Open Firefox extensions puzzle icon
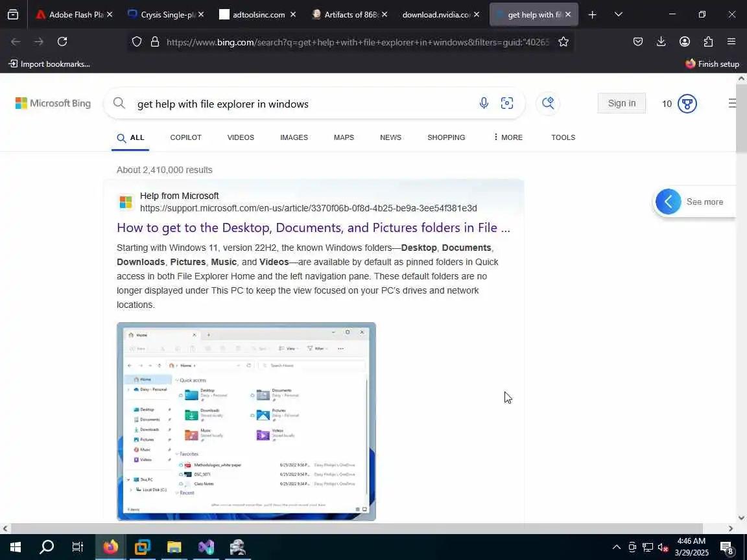 [708, 42]
